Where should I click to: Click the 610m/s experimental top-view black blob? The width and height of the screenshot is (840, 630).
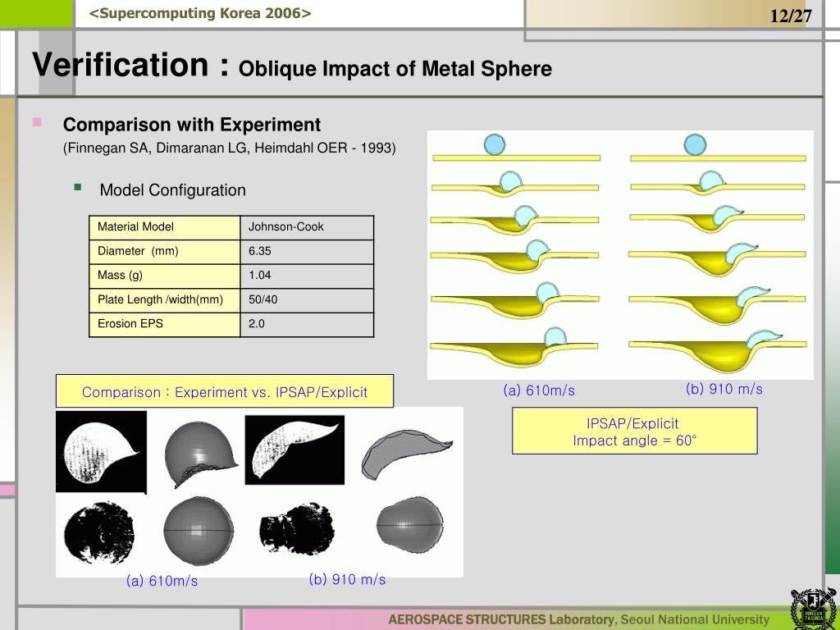[x=99, y=532]
